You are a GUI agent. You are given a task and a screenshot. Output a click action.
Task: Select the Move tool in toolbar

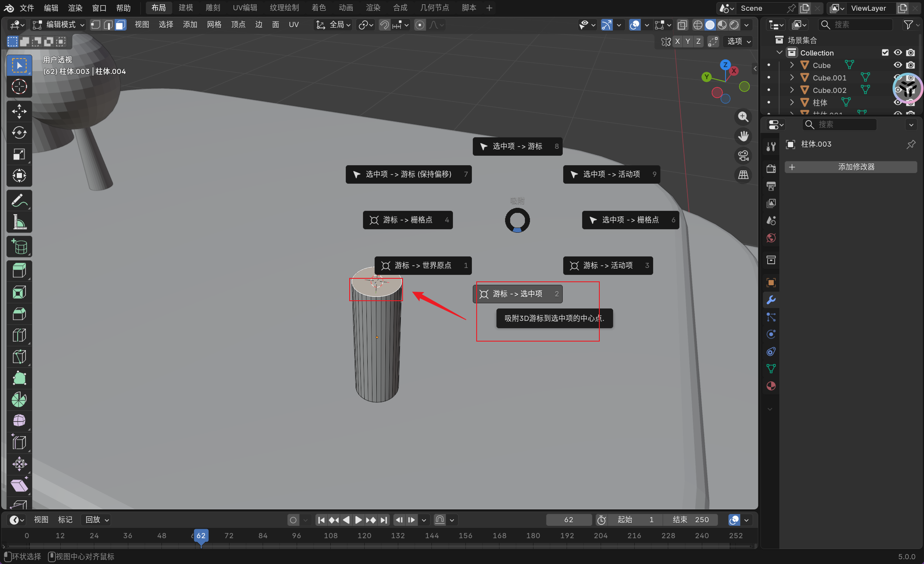click(x=19, y=111)
